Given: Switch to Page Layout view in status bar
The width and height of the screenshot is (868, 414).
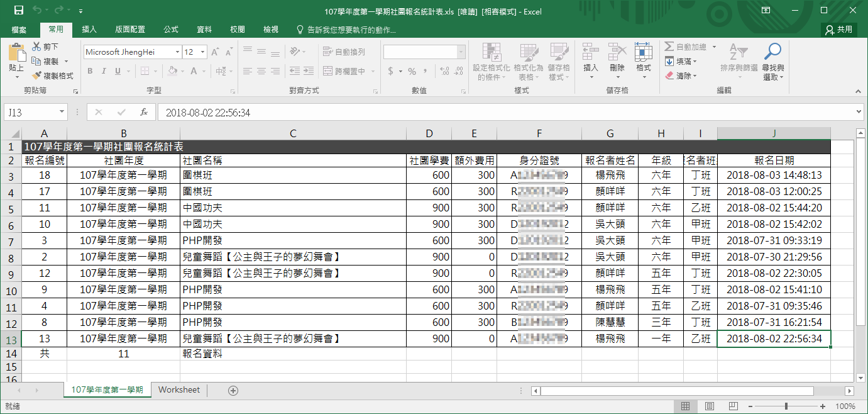Looking at the screenshot, I should [x=709, y=406].
